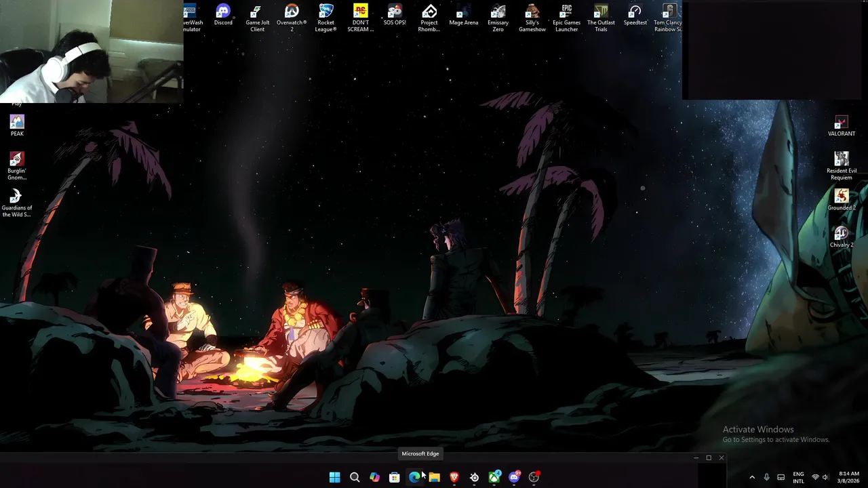Launch Copilot from the taskbar
Screen dimensions: 868x488
[374, 477]
